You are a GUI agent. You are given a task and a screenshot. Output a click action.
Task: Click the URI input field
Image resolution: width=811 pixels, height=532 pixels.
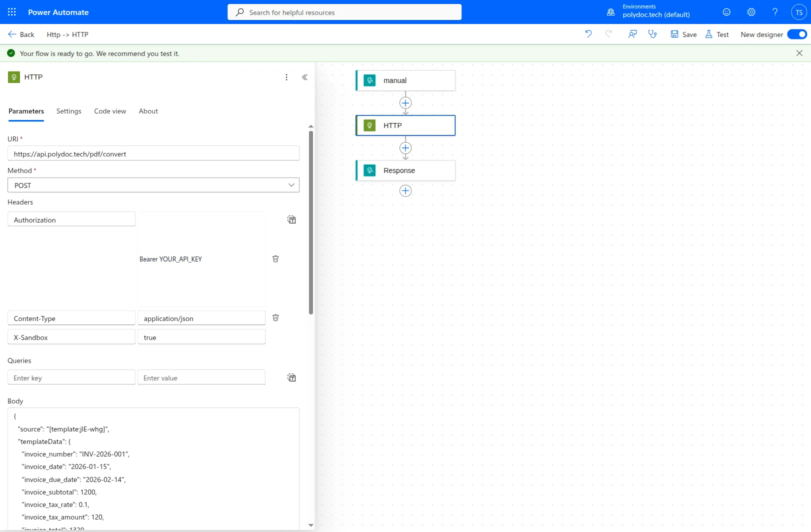tap(153, 153)
